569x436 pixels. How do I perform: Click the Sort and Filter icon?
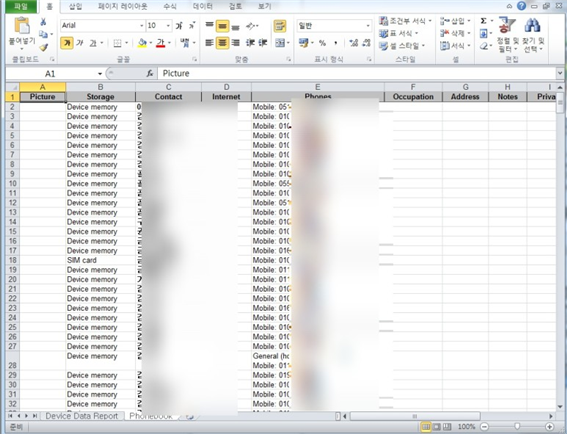[x=507, y=25]
